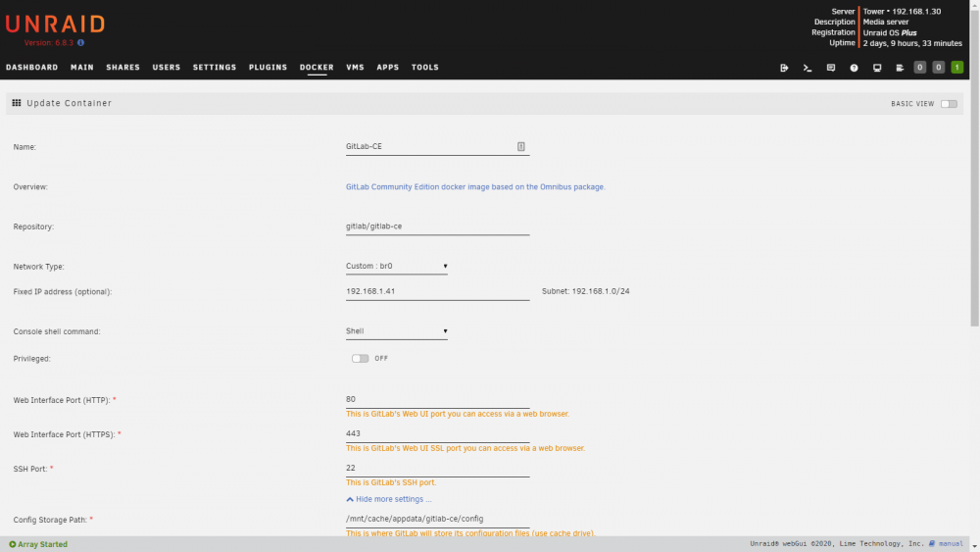Click the version info icon
The image size is (980, 552).
click(x=80, y=42)
